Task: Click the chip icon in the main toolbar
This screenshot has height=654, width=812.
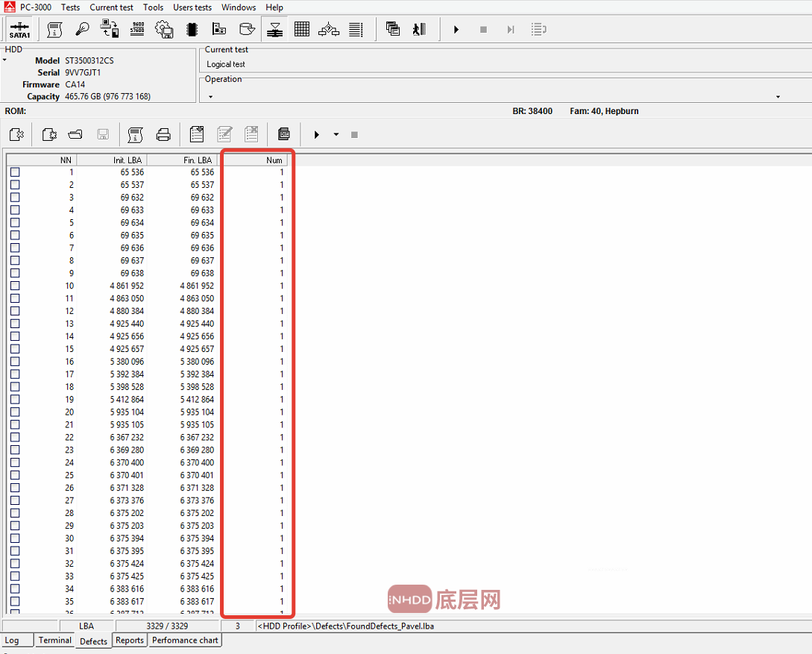Action: tap(192, 30)
